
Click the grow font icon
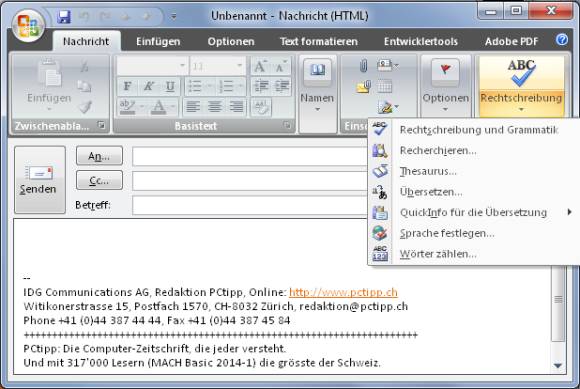click(x=260, y=67)
